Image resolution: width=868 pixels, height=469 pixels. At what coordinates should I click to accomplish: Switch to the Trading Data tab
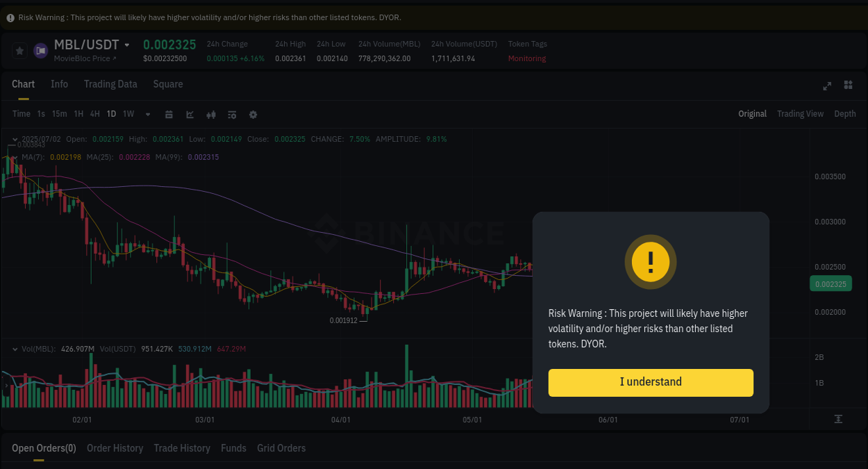pos(110,83)
